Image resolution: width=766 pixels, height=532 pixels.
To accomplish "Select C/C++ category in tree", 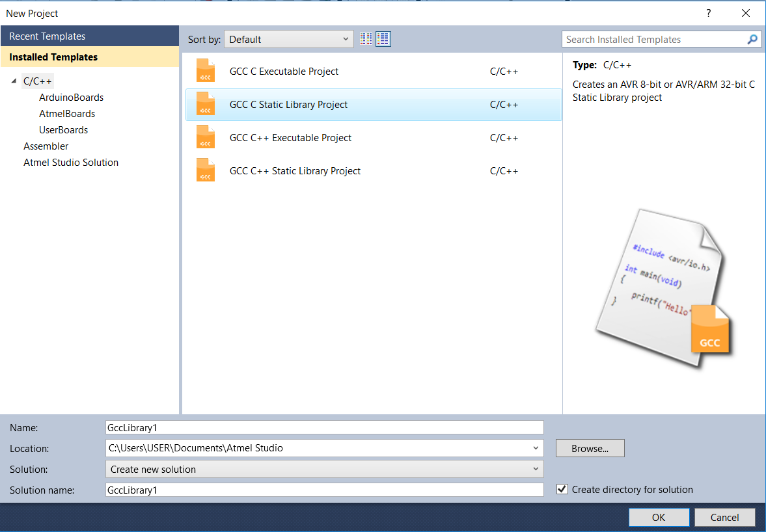I will coord(38,81).
